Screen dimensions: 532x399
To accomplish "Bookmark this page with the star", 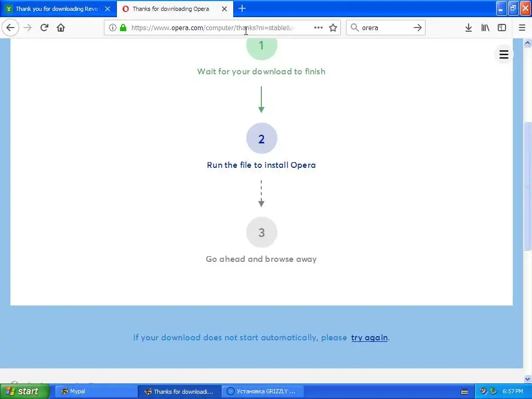I will tap(333, 28).
